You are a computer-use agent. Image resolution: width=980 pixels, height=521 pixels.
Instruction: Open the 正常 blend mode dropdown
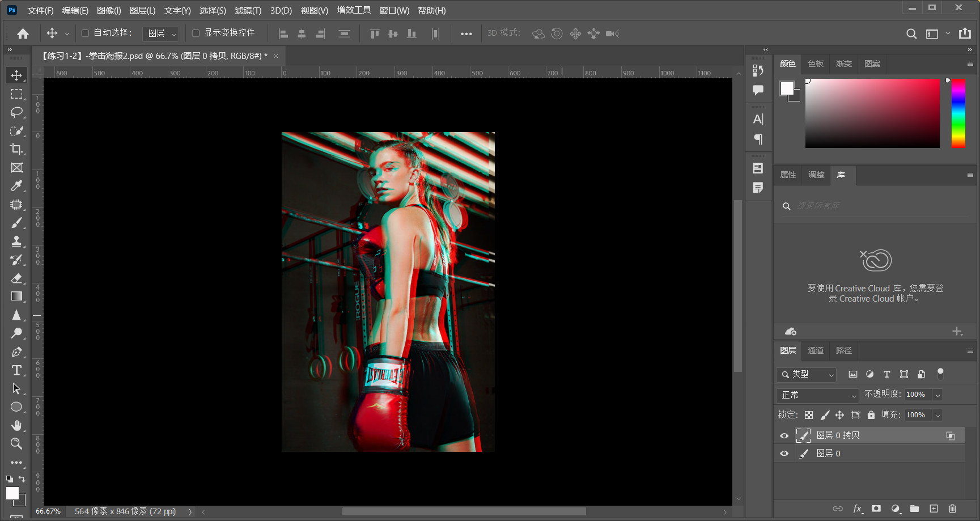tap(817, 395)
